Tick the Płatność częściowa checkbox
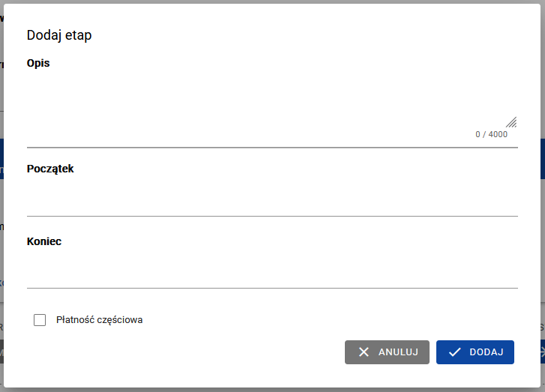545x392 pixels. coord(40,320)
